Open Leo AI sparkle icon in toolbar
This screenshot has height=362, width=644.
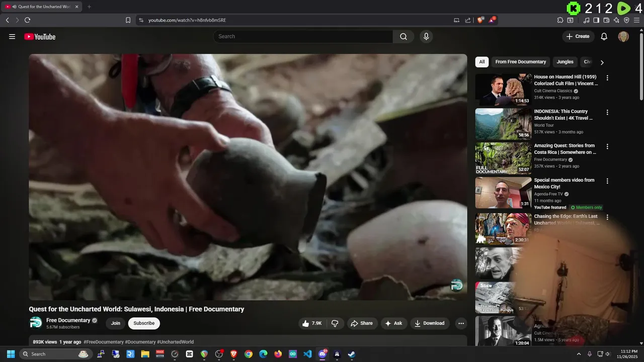coord(616,20)
